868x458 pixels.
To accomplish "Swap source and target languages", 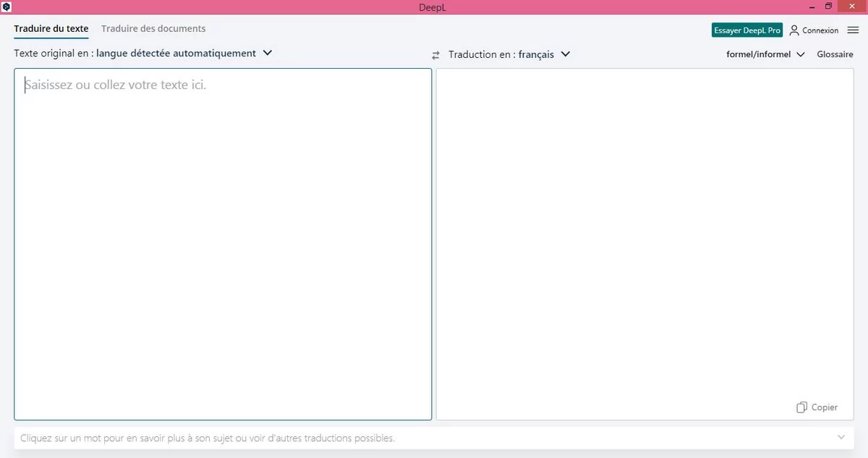I will [435, 55].
